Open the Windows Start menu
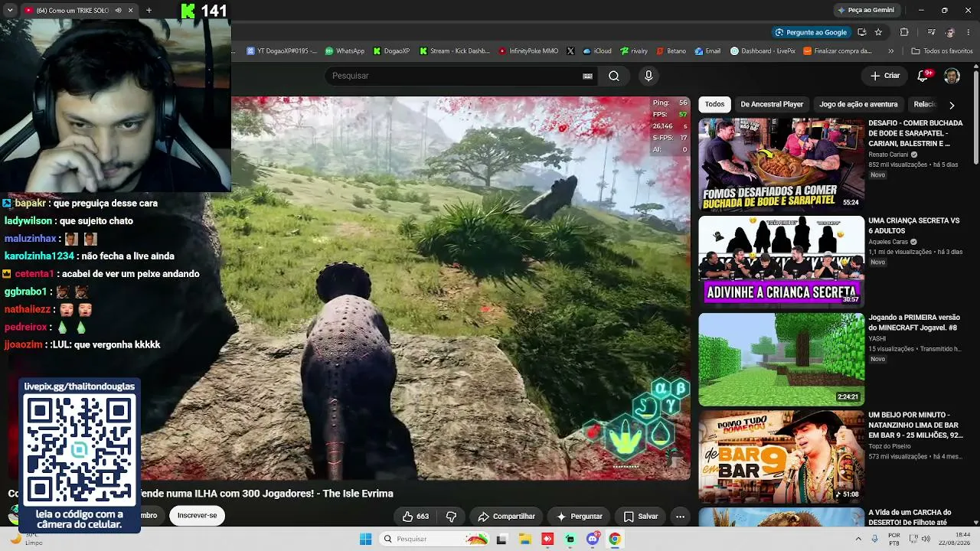The width and height of the screenshot is (980, 551). coord(365,539)
